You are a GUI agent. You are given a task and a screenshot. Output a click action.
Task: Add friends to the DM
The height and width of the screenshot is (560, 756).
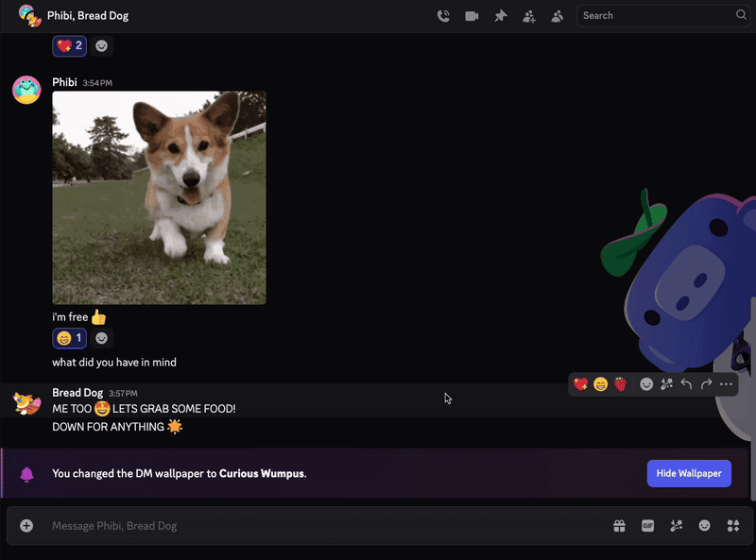coord(529,16)
